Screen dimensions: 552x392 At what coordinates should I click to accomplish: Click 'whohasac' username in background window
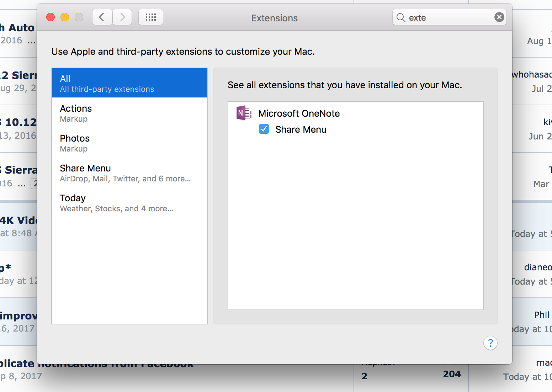pos(532,74)
